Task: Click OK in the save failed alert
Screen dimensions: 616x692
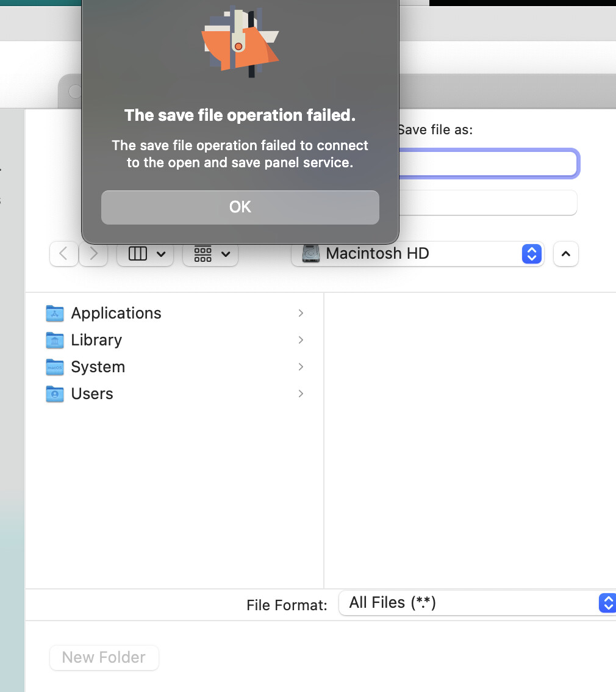Action: [x=240, y=207]
